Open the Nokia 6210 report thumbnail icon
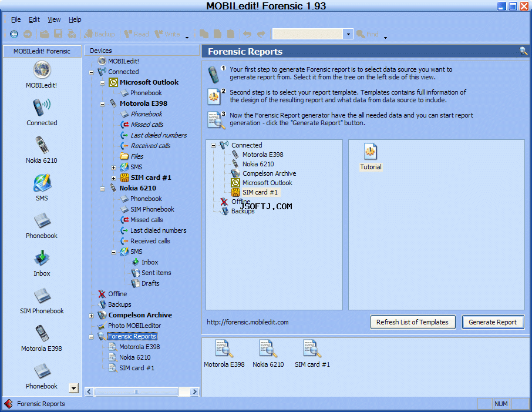532x412 pixels. pos(268,349)
